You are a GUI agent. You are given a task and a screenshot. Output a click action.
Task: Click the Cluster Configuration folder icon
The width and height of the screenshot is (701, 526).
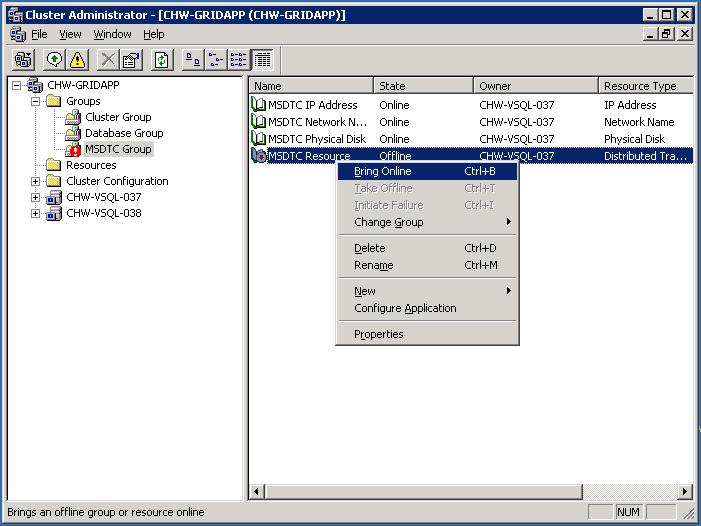click(54, 181)
